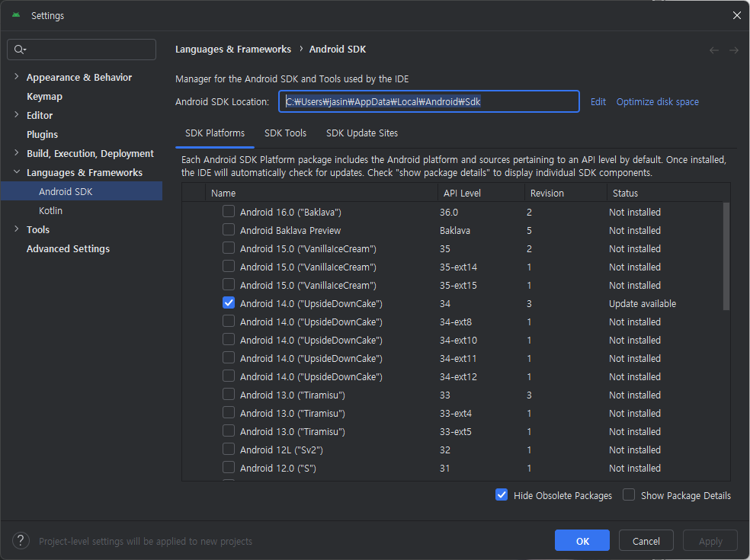Viewport: 750px width, 560px height.
Task: Click the Android SDK Location field
Action: point(429,101)
